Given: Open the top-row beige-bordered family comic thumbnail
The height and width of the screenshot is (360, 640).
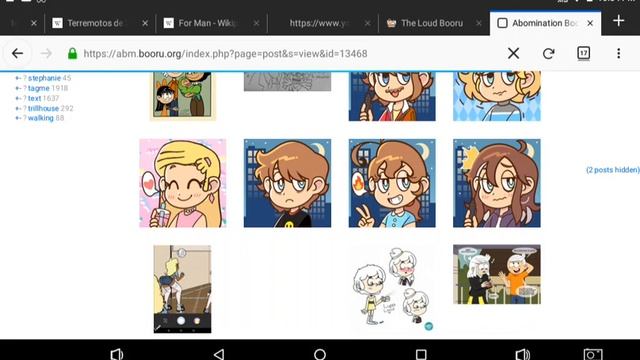Looking at the screenshot, I should click(182, 96).
